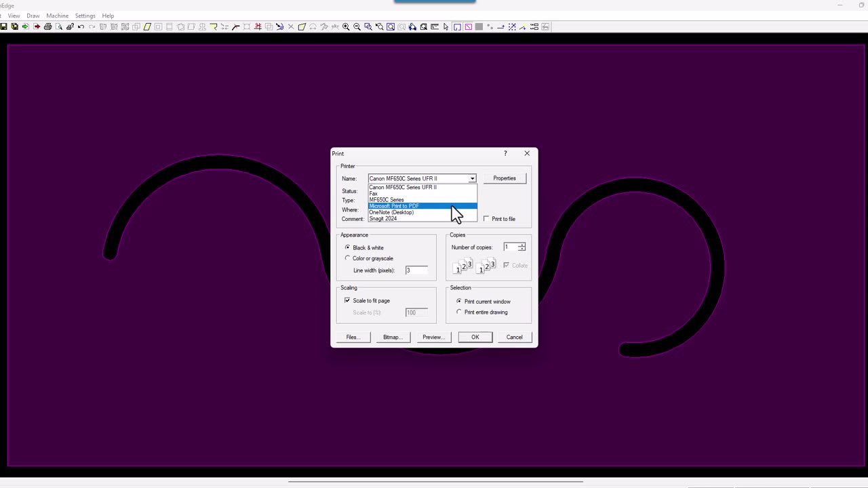868x488 pixels.
Task: Open the Machine menu
Action: coord(58,16)
